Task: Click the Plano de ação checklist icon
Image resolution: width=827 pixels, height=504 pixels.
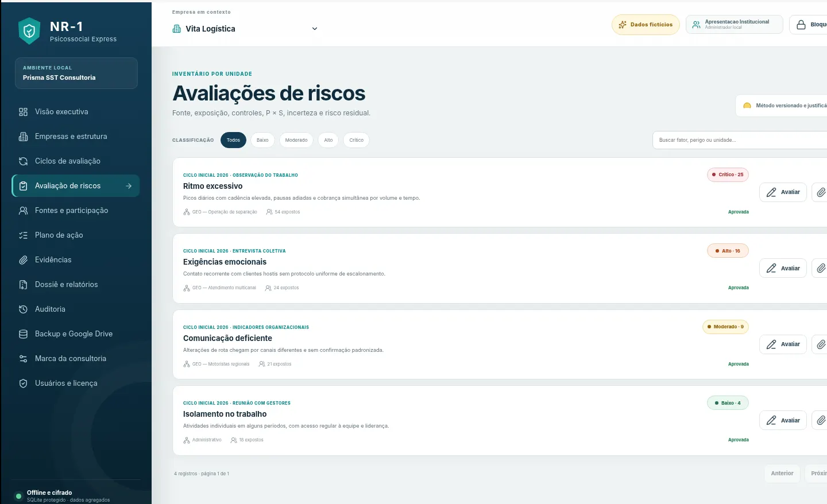Action: pos(23,235)
